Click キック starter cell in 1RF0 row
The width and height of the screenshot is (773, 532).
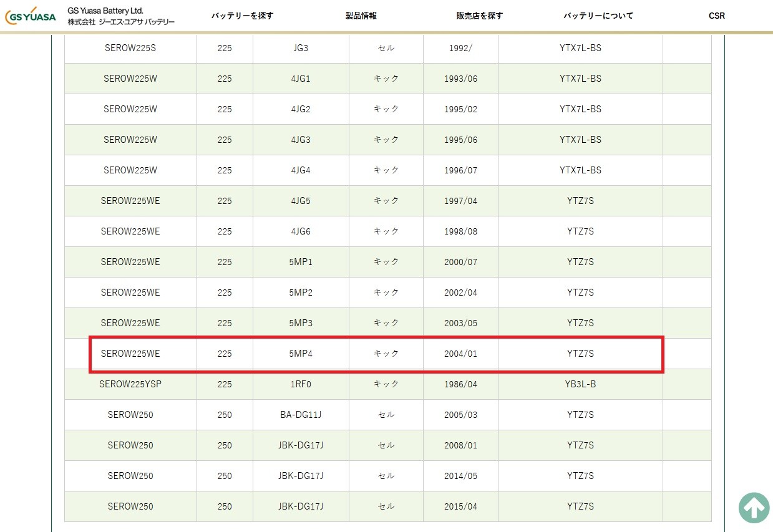tap(386, 384)
